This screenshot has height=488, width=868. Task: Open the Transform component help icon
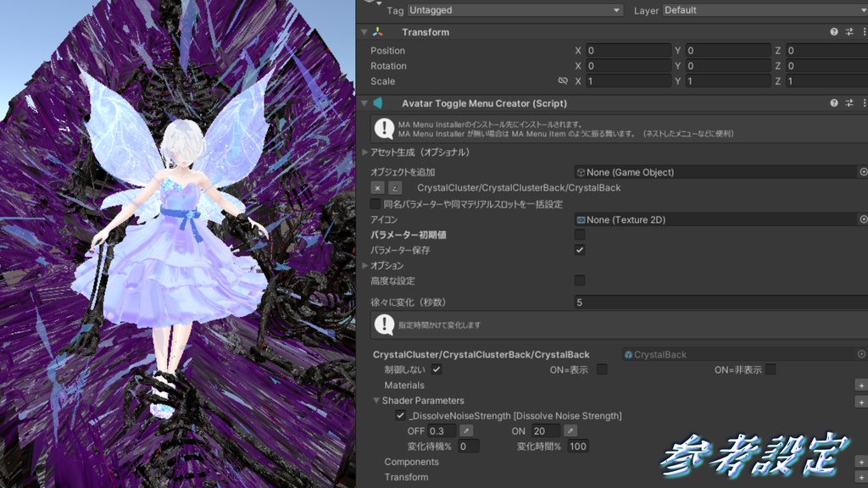835,32
